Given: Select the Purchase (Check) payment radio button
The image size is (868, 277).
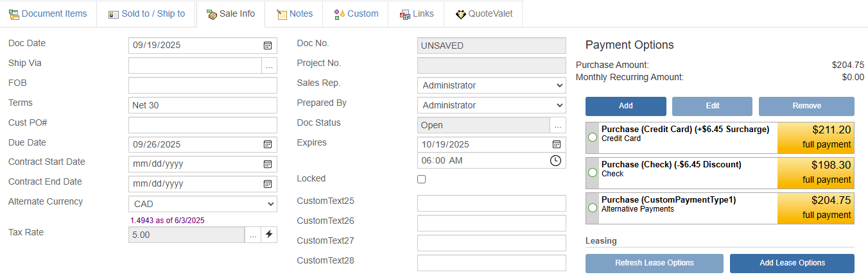Looking at the screenshot, I should click(x=593, y=172).
